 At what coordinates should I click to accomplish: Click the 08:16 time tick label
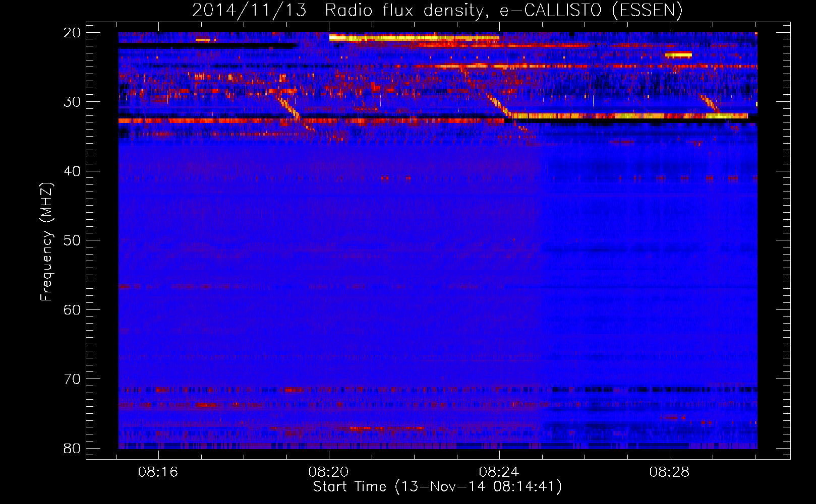(x=158, y=472)
